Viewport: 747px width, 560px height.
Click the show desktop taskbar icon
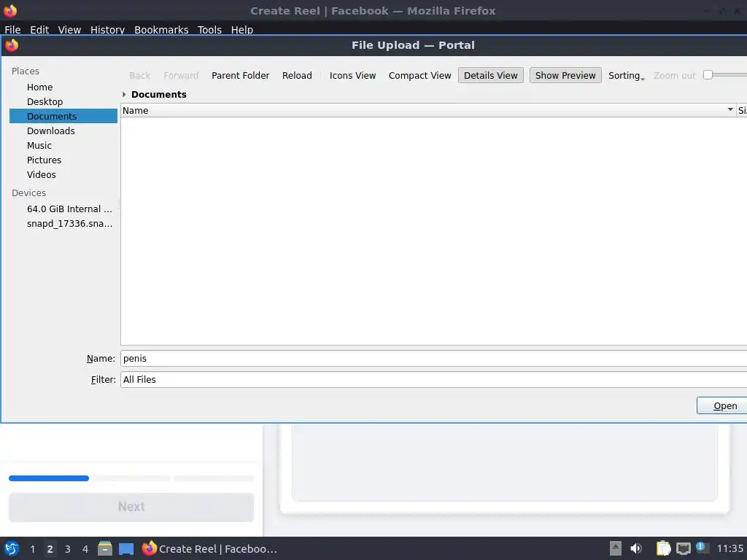coord(126,549)
